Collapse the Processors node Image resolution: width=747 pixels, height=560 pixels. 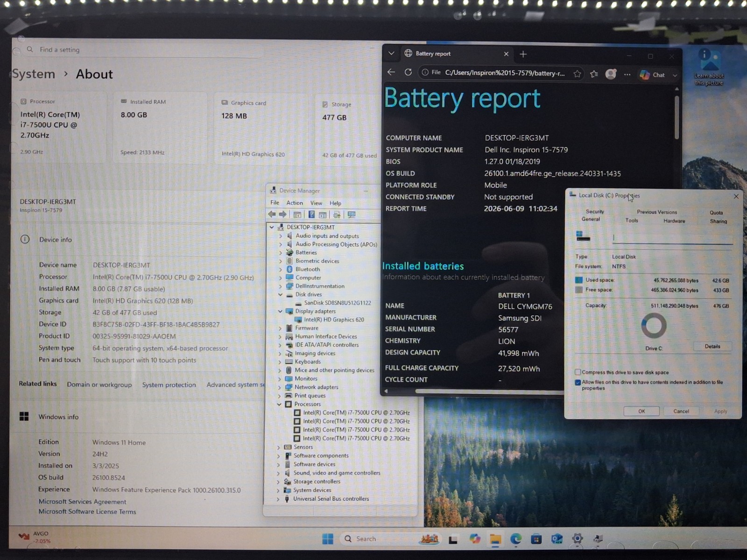click(x=279, y=404)
